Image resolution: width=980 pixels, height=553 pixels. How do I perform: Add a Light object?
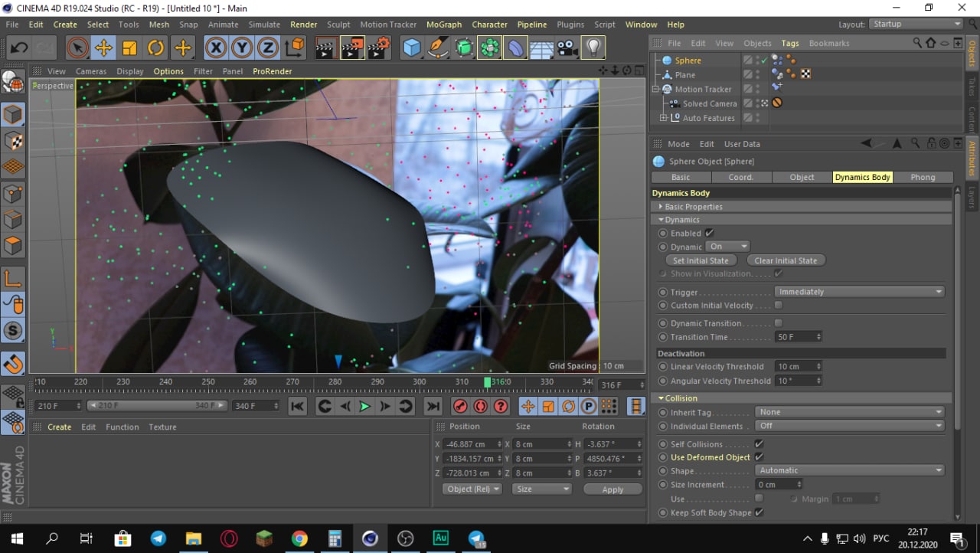593,48
